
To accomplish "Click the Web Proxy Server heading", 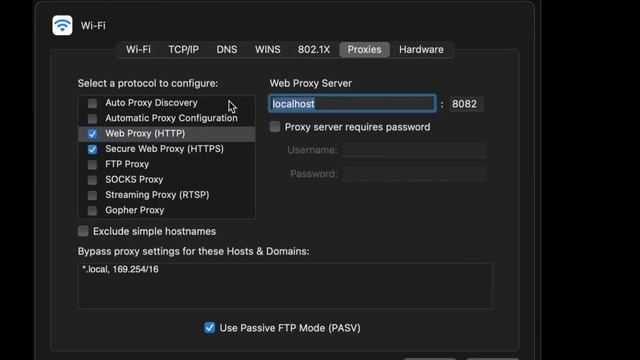I will pyautogui.click(x=311, y=83).
